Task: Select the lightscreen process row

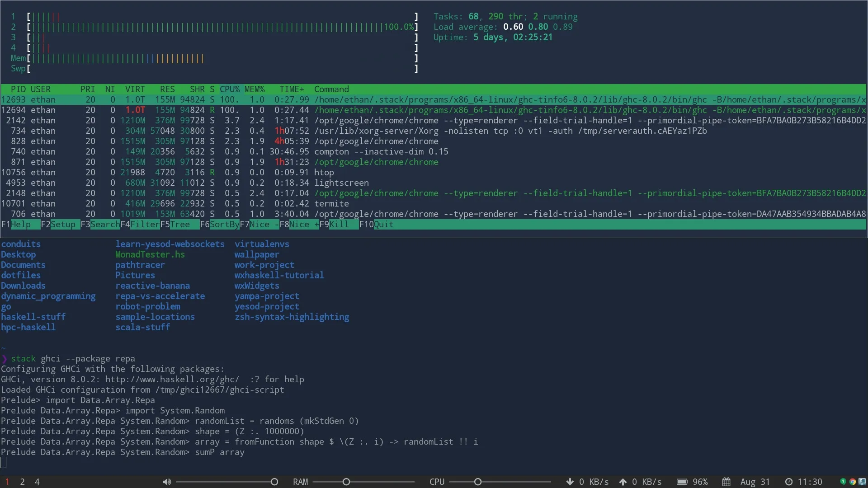Action: click(434, 183)
